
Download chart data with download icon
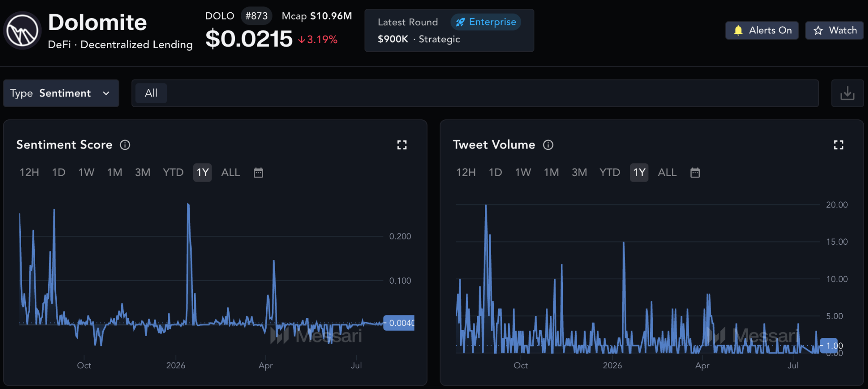(x=847, y=93)
